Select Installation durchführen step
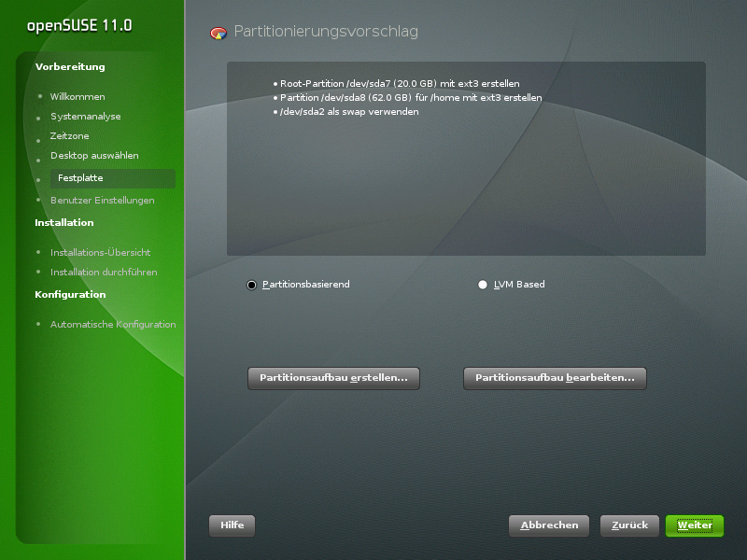Viewport: 747px width, 560px height. pyautogui.click(x=104, y=272)
